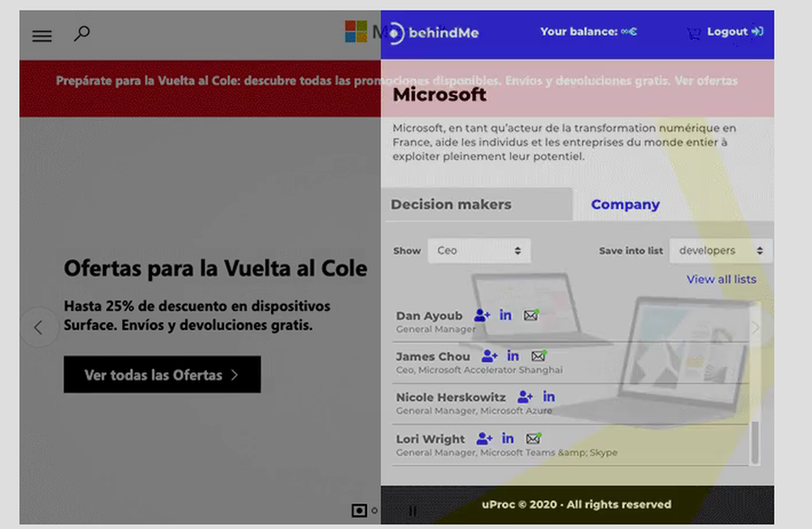Click the Your balance text
This screenshot has height=529, width=812.
[589, 32]
